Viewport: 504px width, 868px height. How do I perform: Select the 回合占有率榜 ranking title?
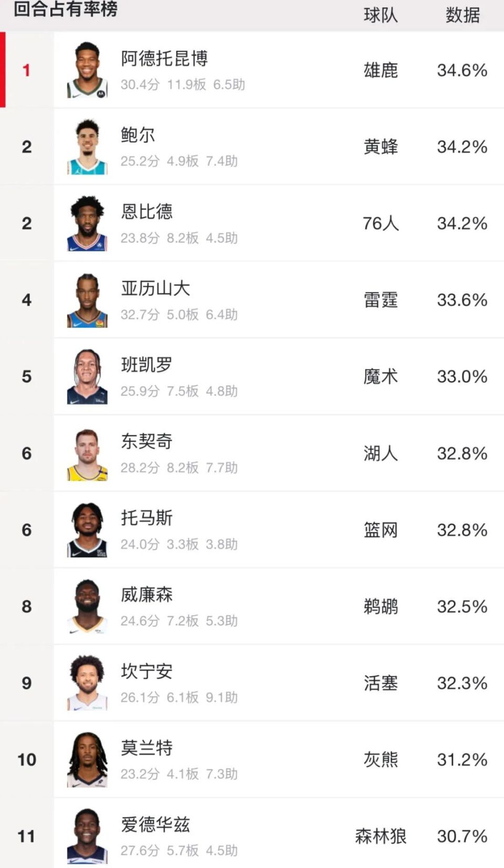click(65, 9)
